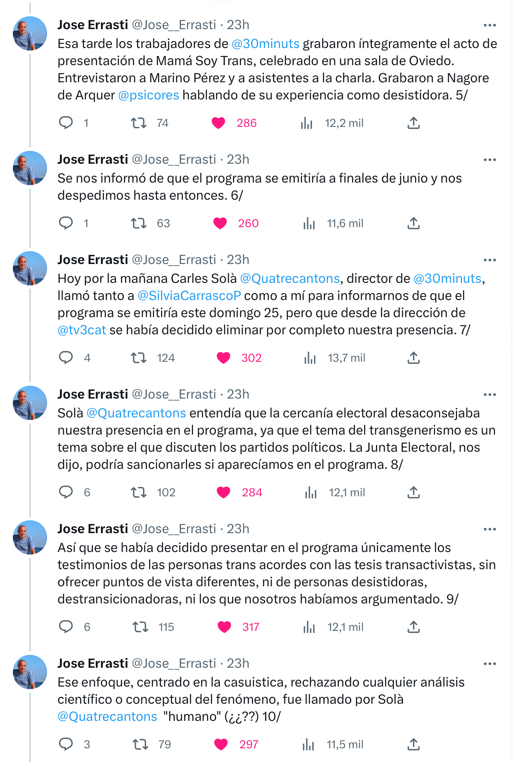Repost the tweet with 115 reposts
The width and height of the screenshot is (532, 762).
[140, 627]
